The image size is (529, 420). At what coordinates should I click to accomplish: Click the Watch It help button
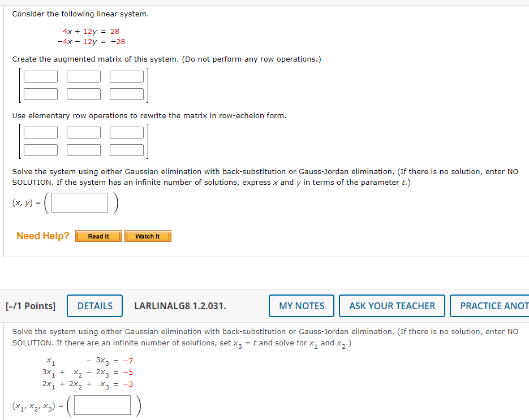click(x=148, y=236)
